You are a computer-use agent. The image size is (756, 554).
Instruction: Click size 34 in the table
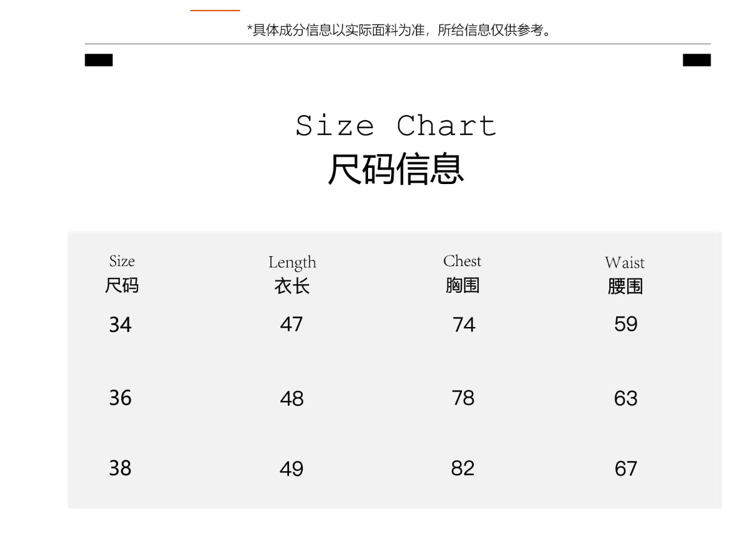pyautogui.click(x=120, y=325)
